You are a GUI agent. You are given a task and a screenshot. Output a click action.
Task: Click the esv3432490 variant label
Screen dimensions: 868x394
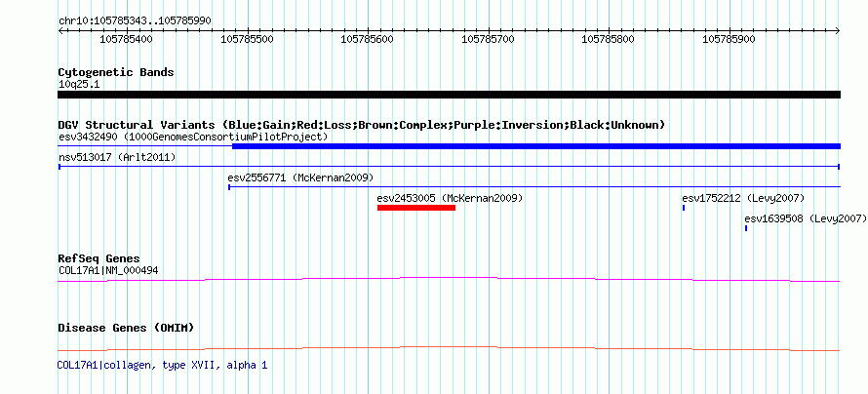coord(193,137)
